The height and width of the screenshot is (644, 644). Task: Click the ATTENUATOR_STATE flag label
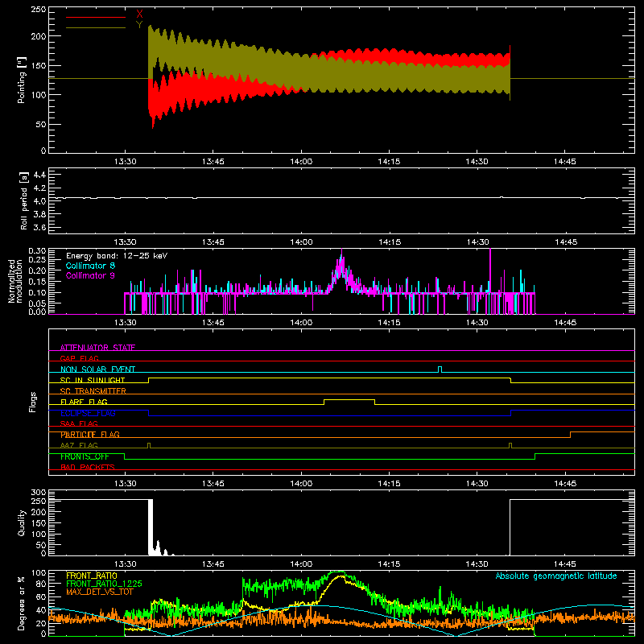tap(97, 348)
